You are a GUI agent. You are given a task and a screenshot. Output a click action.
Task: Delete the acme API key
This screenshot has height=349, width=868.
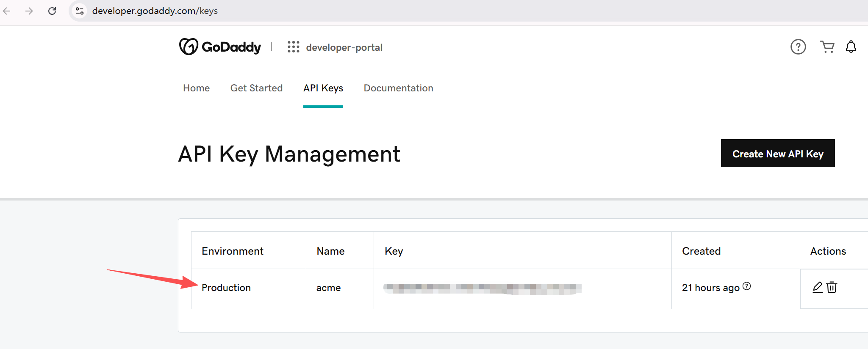click(x=832, y=287)
